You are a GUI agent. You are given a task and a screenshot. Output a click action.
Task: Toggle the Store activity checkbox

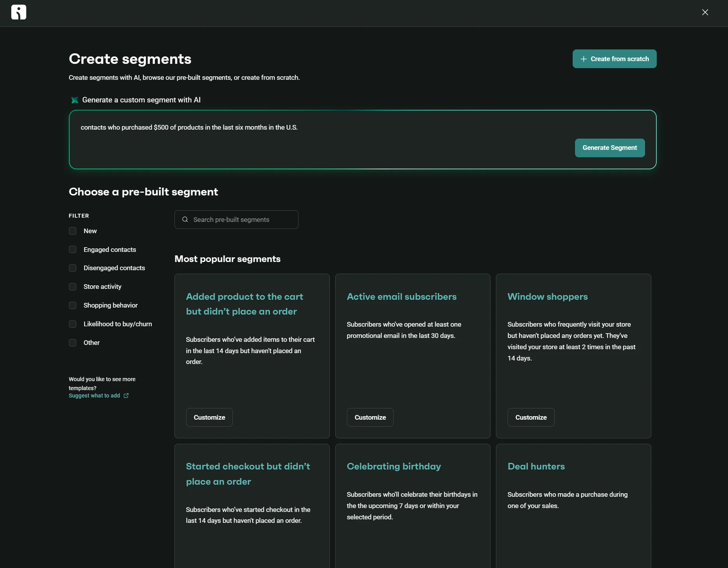pyautogui.click(x=72, y=287)
